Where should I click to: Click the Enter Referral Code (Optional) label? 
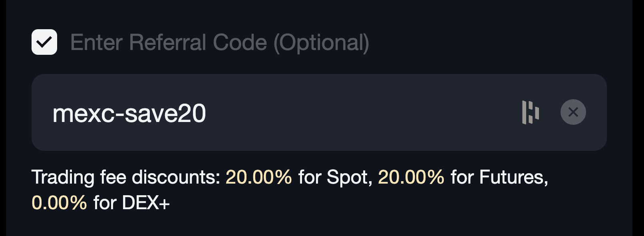click(220, 42)
